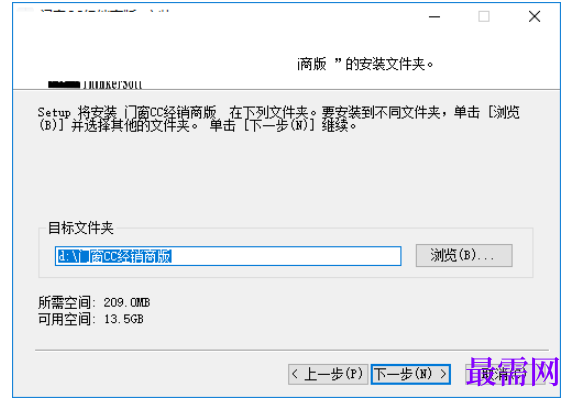Minimize the installer window

click(x=435, y=17)
